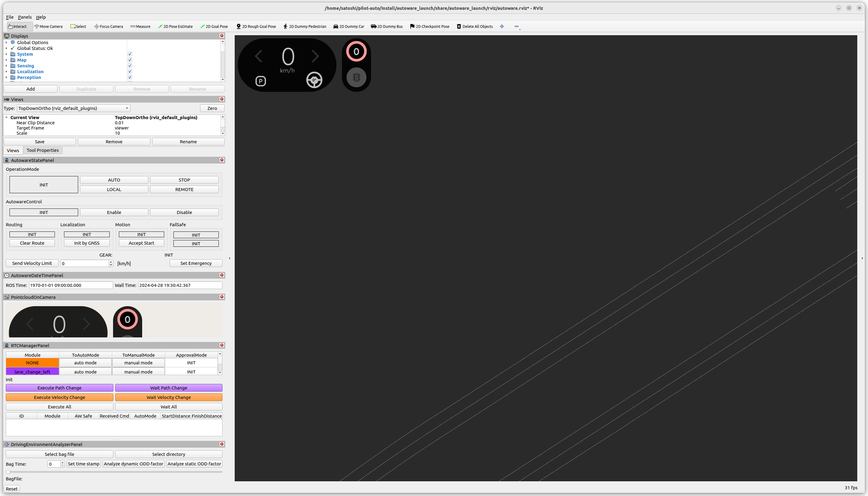Screen dimensions: 868x496
Task: Toggle Sensing display visibility
Action: click(x=129, y=66)
